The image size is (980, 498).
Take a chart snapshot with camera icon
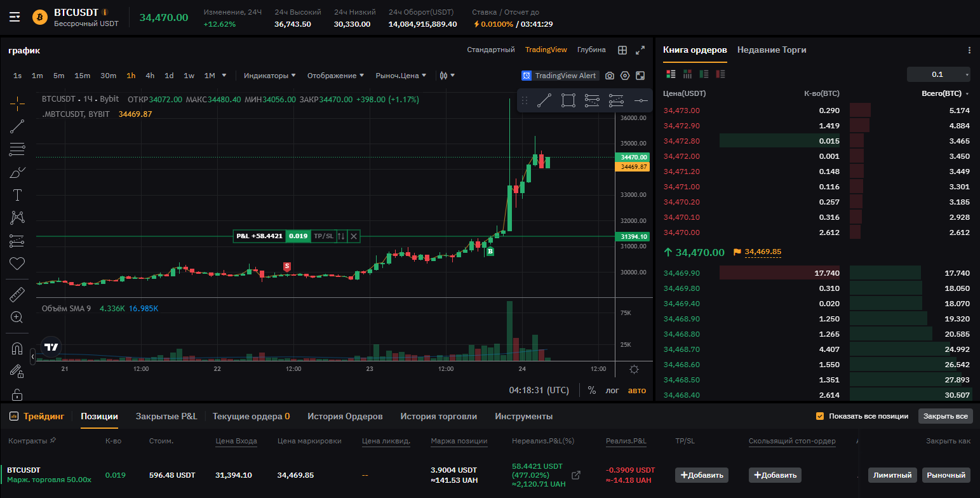tap(610, 76)
